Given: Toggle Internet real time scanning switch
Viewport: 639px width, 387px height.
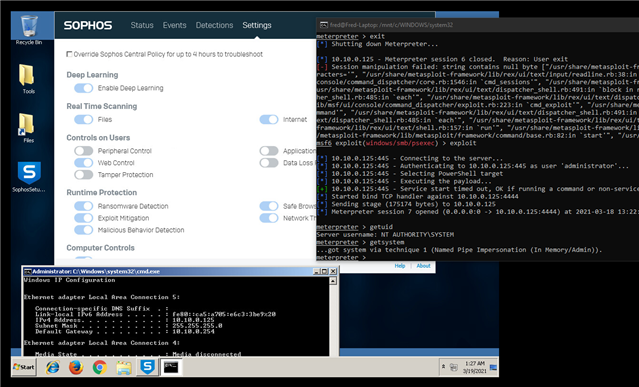Looking at the screenshot, I should (269, 119).
